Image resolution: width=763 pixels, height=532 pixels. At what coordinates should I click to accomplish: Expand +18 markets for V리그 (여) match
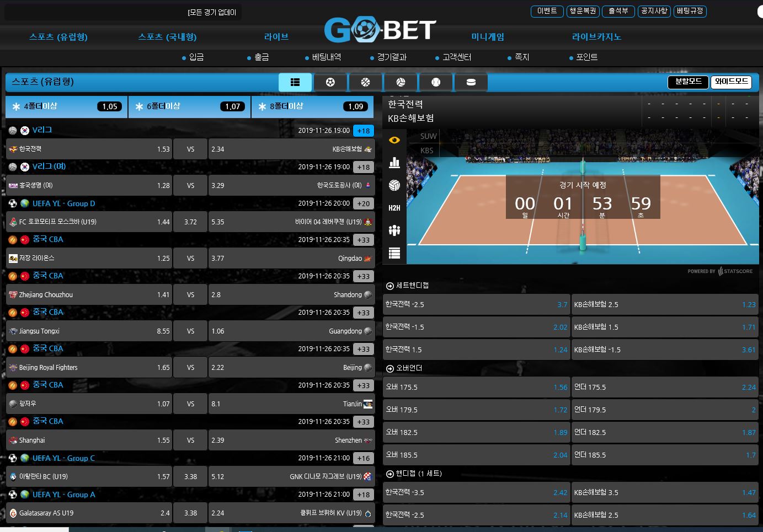click(x=364, y=167)
